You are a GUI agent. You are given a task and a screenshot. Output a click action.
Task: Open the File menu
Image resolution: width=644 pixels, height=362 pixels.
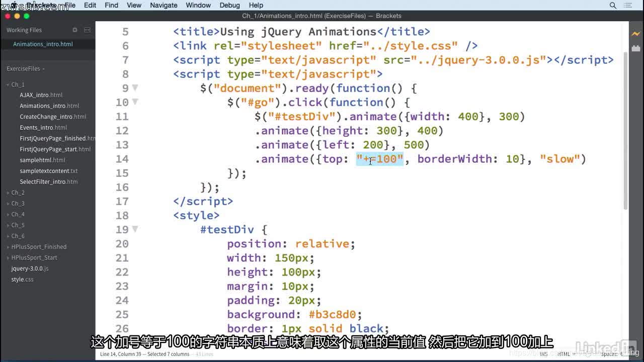point(70,5)
